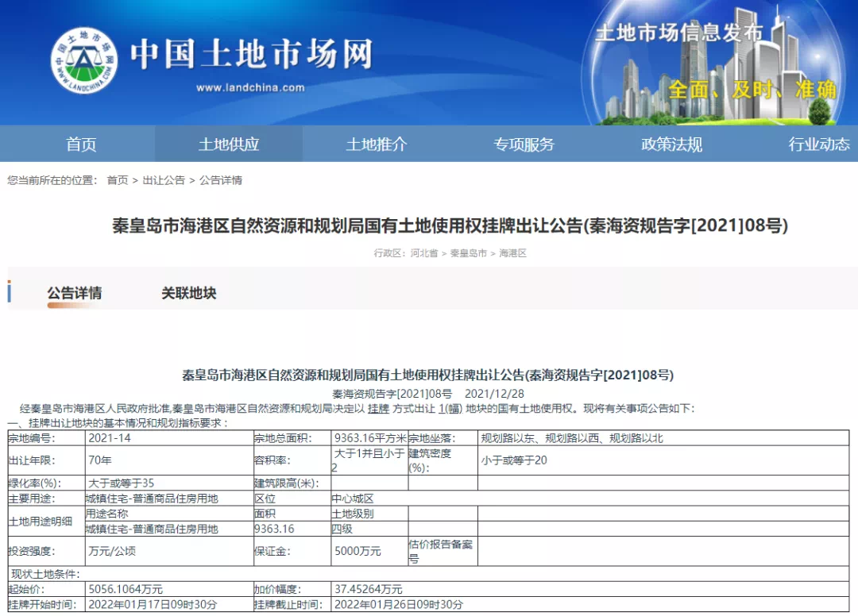Open the 行业动态 navigation item
The height and width of the screenshot is (616, 858).
click(x=819, y=144)
